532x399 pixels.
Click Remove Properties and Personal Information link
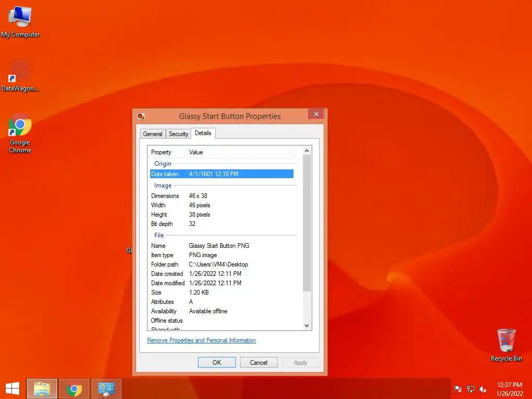point(202,340)
